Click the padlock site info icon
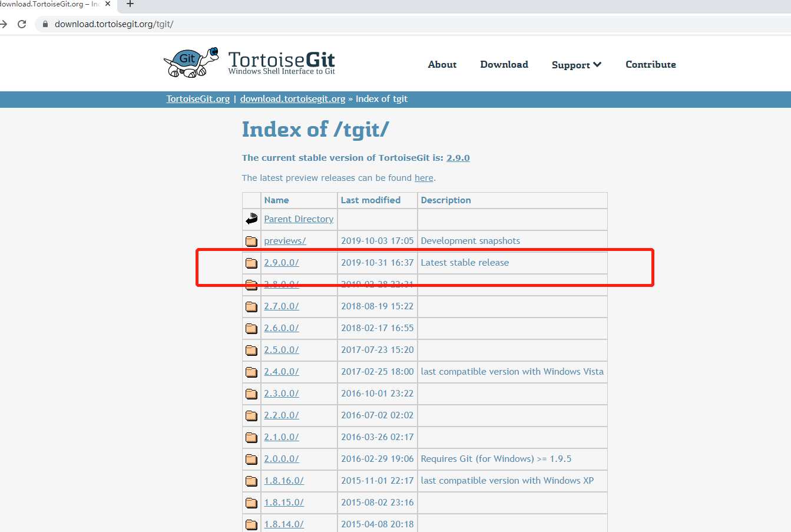The image size is (791, 532). tap(45, 24)
